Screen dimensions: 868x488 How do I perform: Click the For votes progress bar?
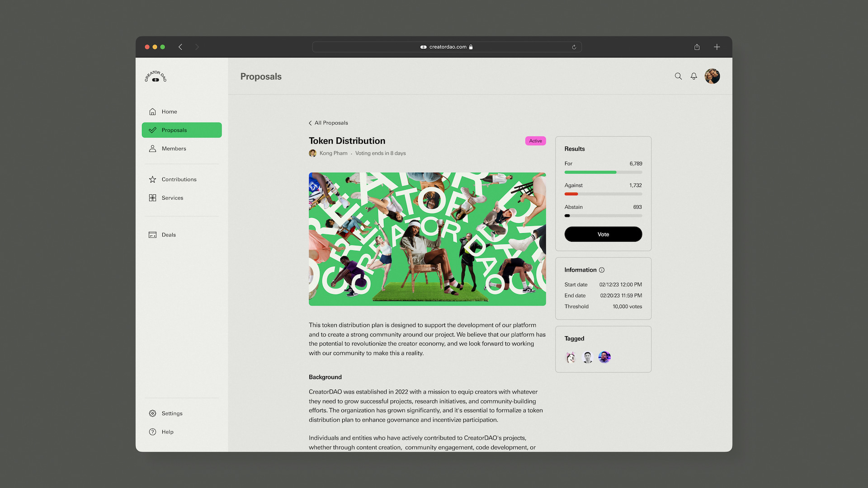[x=603, y=172]
